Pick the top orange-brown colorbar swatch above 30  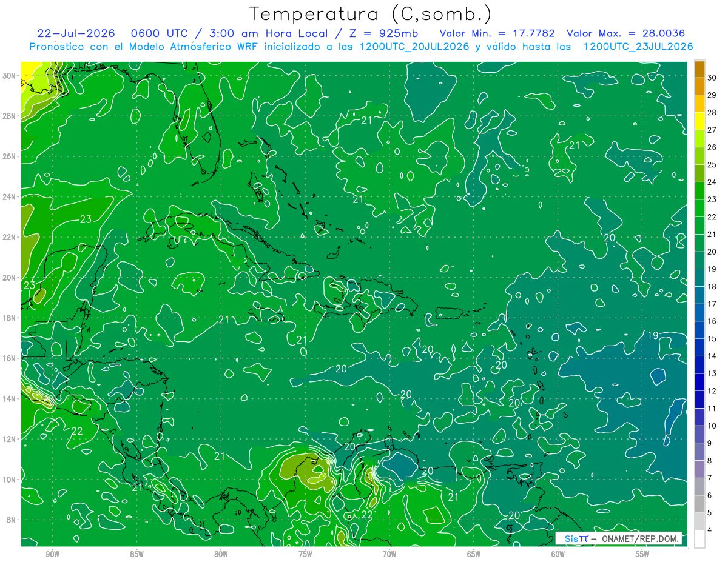[x=699, y=69]
